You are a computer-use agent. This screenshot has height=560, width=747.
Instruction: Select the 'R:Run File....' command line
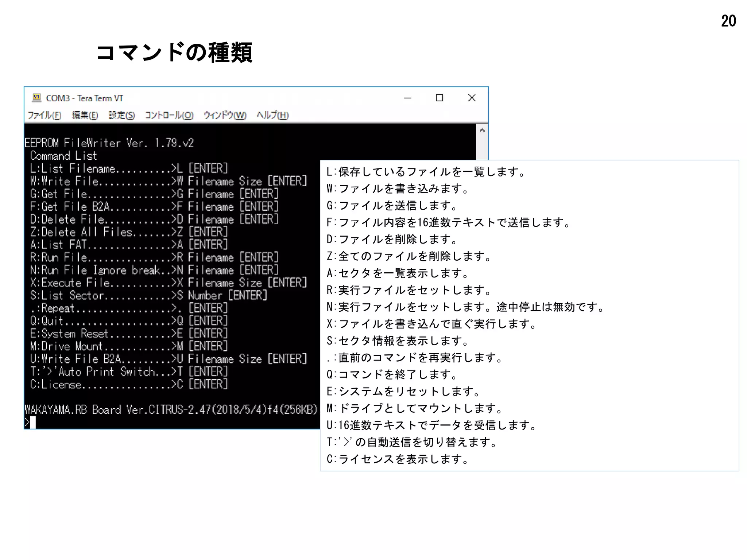(154, 257)
